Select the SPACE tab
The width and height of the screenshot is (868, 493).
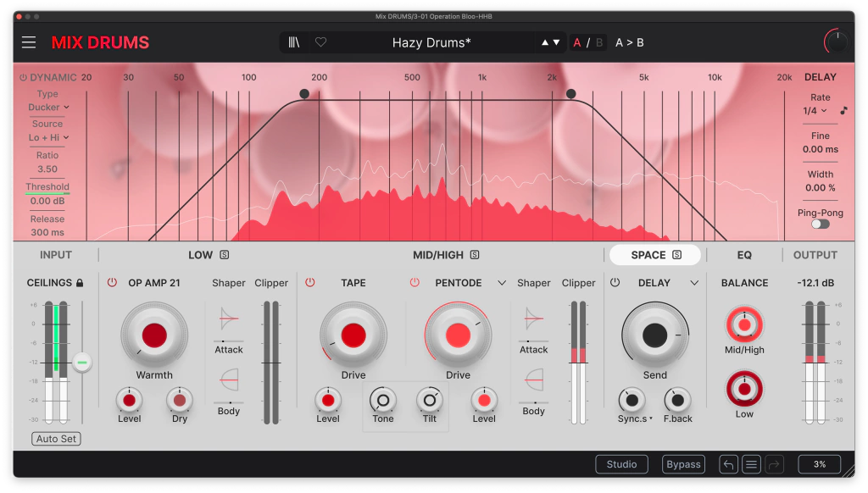point(654,255)
